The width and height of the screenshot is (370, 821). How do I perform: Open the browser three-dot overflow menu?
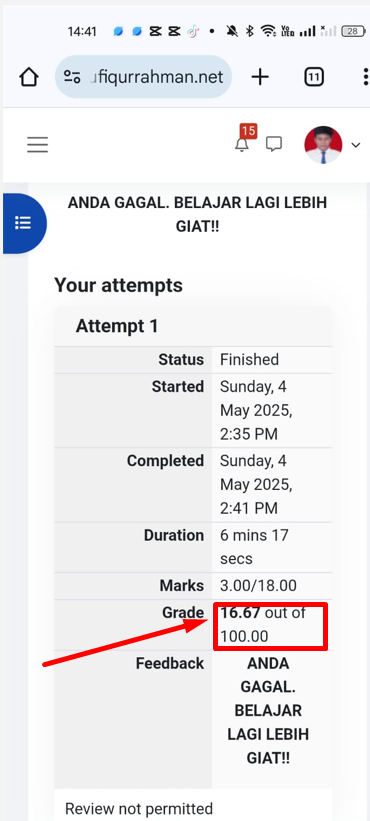365,77
